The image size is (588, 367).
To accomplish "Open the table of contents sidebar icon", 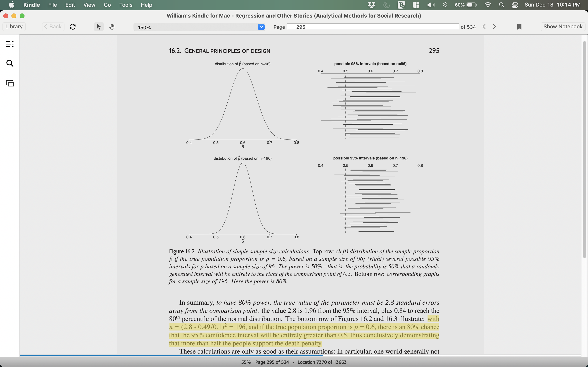I will pos(10,44).
